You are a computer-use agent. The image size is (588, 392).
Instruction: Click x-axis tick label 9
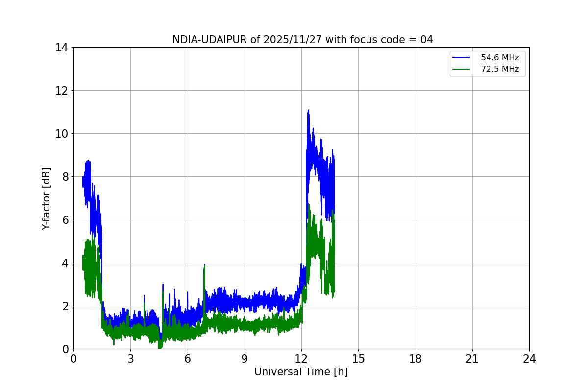(x=244, y=358)
